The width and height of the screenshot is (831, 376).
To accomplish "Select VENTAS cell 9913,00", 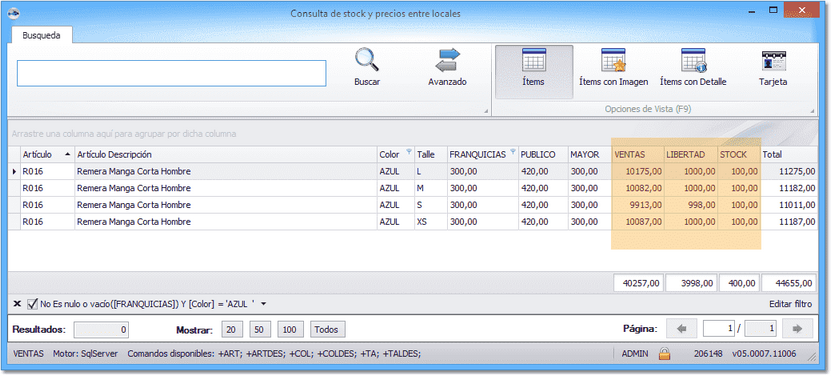I will [638, 205].
